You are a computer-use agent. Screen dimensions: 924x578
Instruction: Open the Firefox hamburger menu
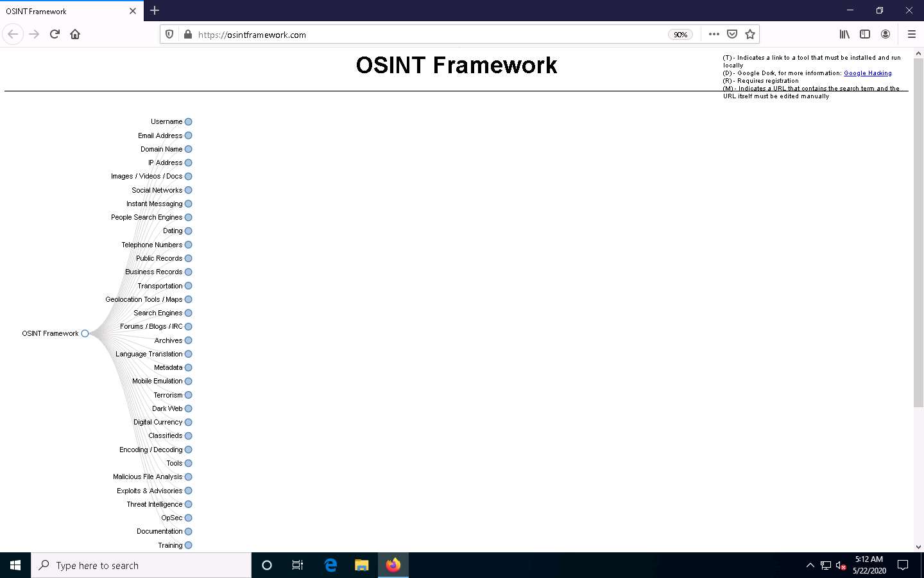pyautogui.click(x=911, y=34)
